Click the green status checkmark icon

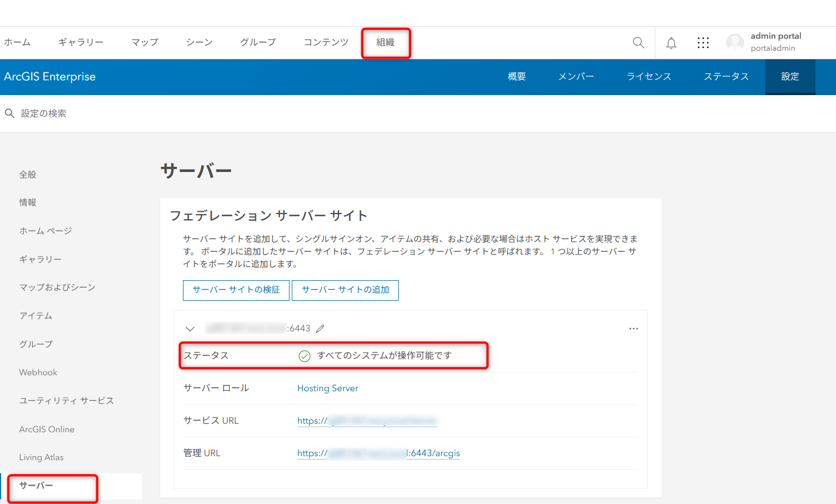click(x=304, y=356)
